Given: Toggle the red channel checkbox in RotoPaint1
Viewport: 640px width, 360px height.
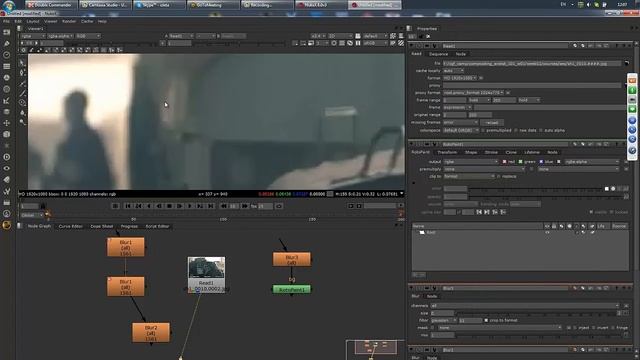Looking at the screenshot, I should coord(504,162).
